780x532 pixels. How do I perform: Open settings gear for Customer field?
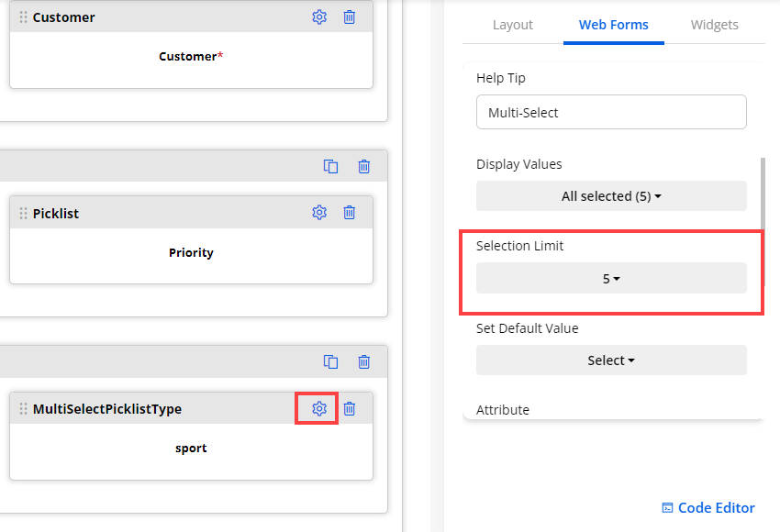point(319,17)
